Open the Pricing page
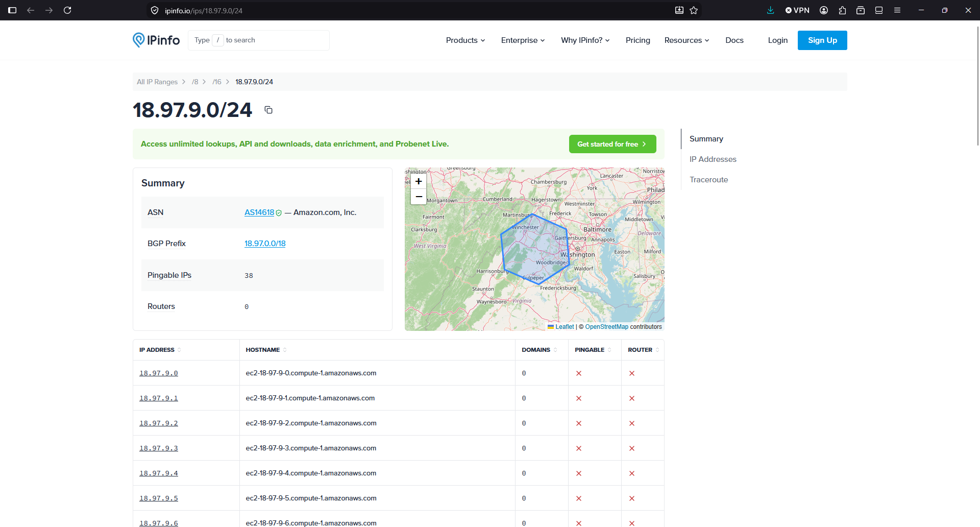The height and width of the screenshot is (527, 980). coord(638,40)
